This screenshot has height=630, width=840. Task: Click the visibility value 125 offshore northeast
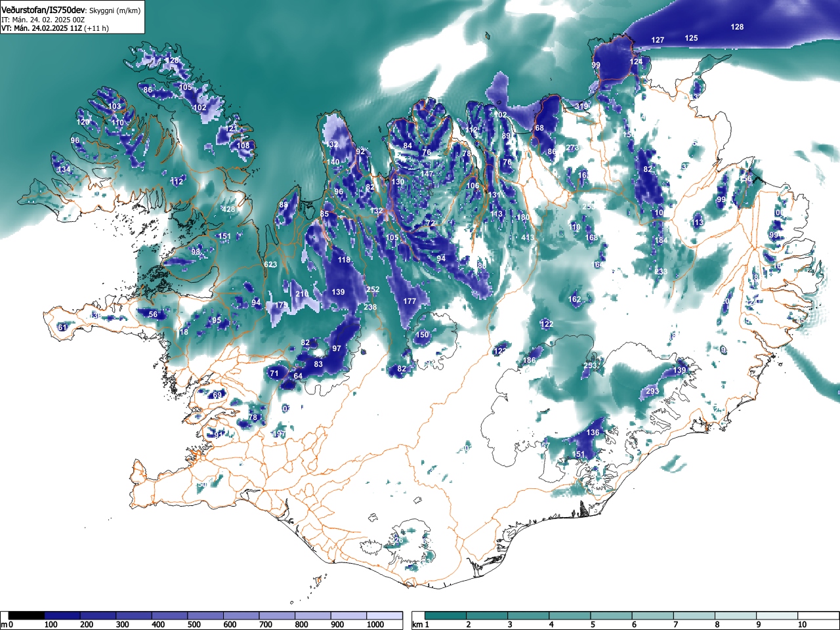pyautogui.click(x=692, y=38)
